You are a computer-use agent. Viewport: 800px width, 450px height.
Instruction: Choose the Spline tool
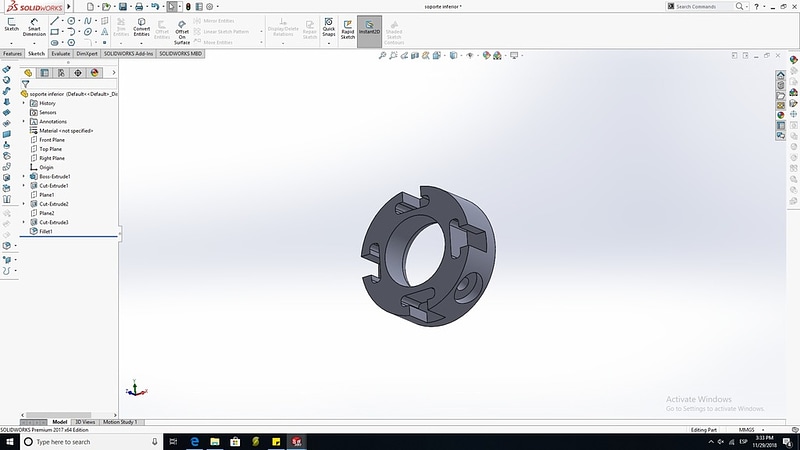click(88, 21)
